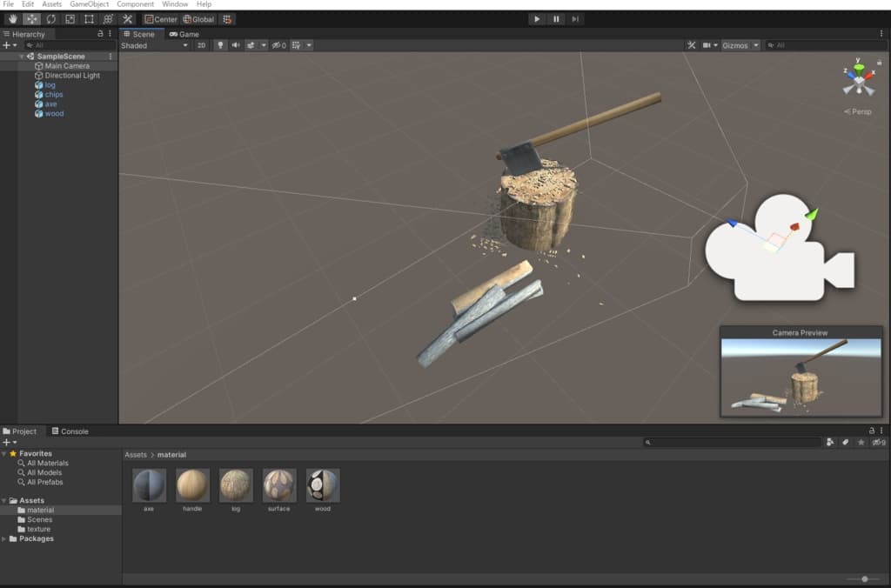Open the Gizmos dropdown arrow
The width and height of the screenshot is (891, 588).
click(x=755, y=45)
